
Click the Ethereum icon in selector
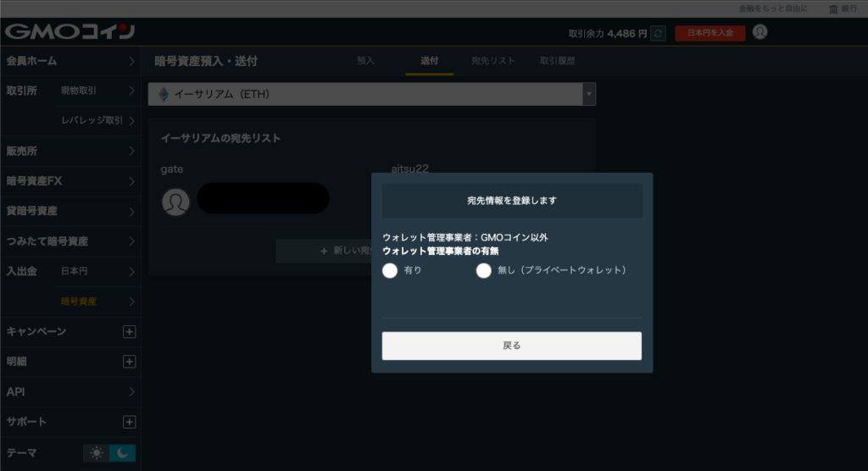(164, 94)
